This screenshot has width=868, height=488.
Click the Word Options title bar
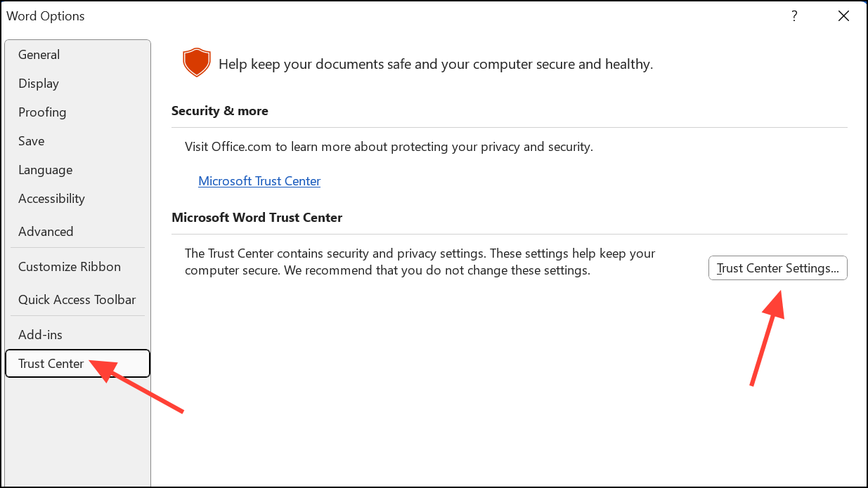coord(351,16)
